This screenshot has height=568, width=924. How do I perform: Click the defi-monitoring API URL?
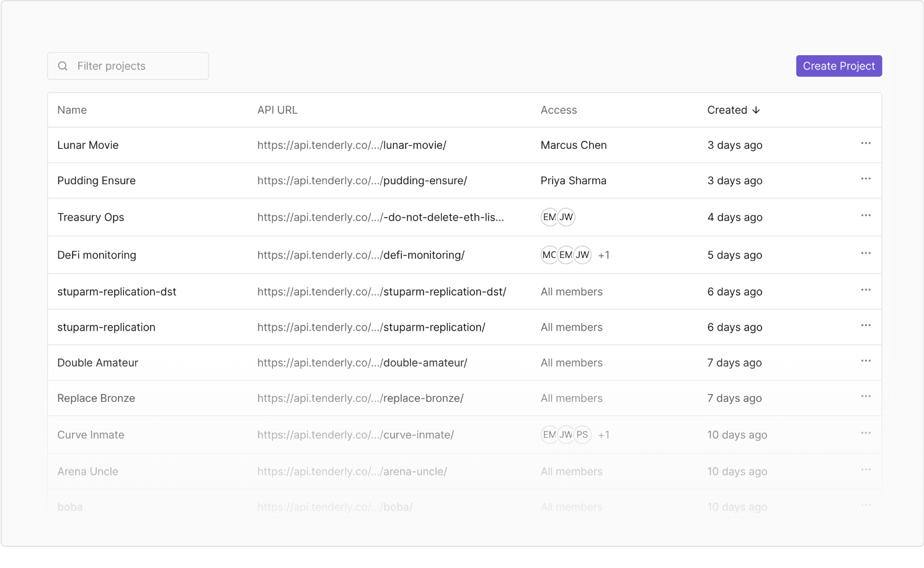click(361, 255)
